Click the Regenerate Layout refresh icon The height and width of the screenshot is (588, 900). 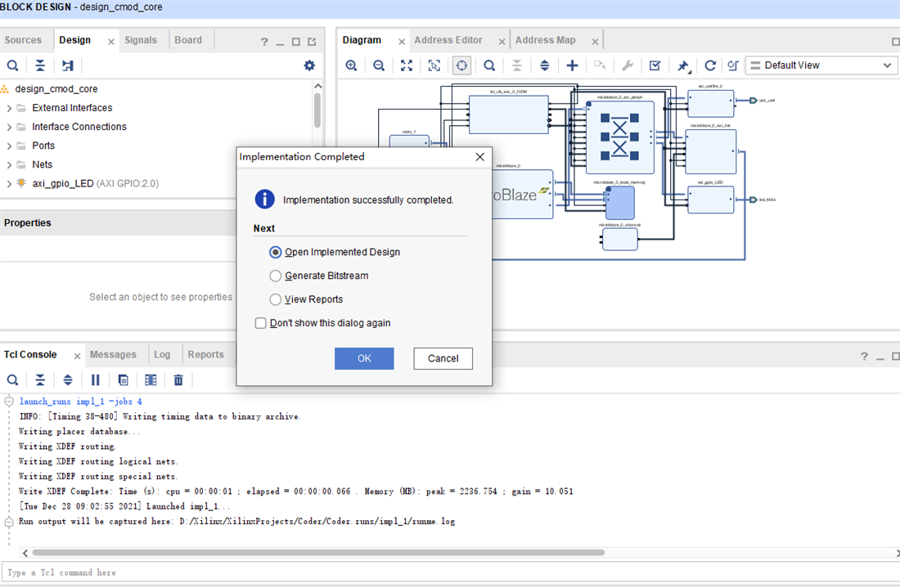click(710, 65)
